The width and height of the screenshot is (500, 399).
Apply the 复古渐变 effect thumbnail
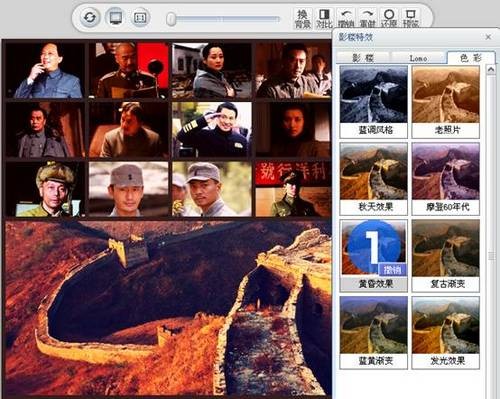[x=446, y=248]
